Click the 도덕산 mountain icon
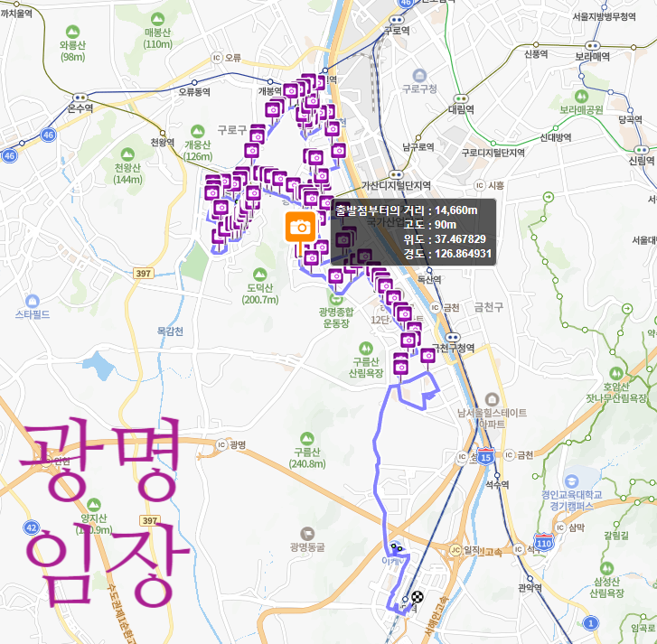This screenshot has height=644, width=657. (259, 275)
